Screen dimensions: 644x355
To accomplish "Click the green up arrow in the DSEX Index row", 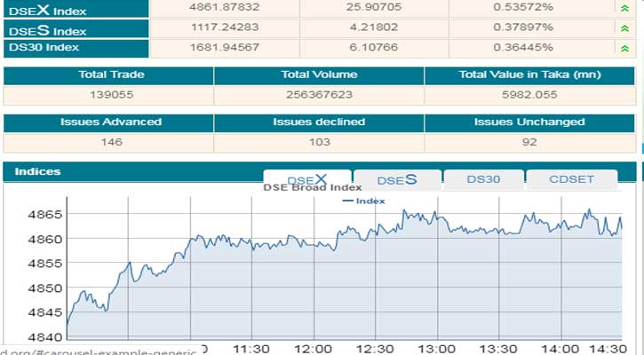I will pos(626,8).
